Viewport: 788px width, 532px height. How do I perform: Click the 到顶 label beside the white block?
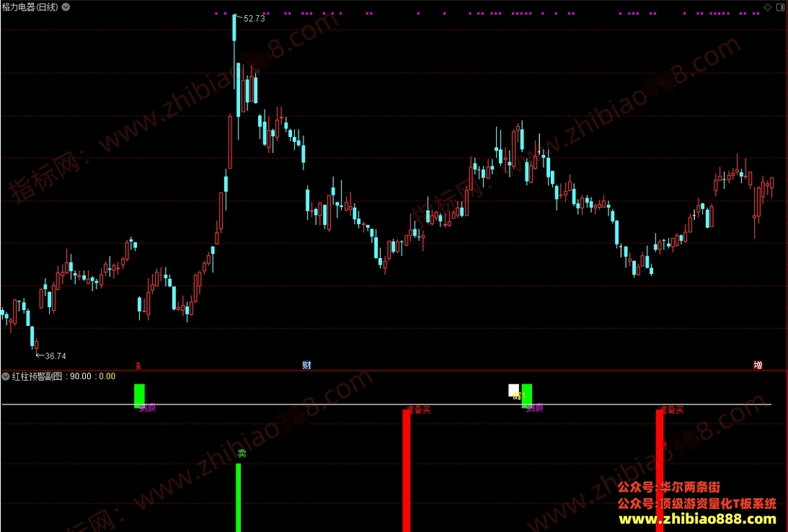click(535, 408)
